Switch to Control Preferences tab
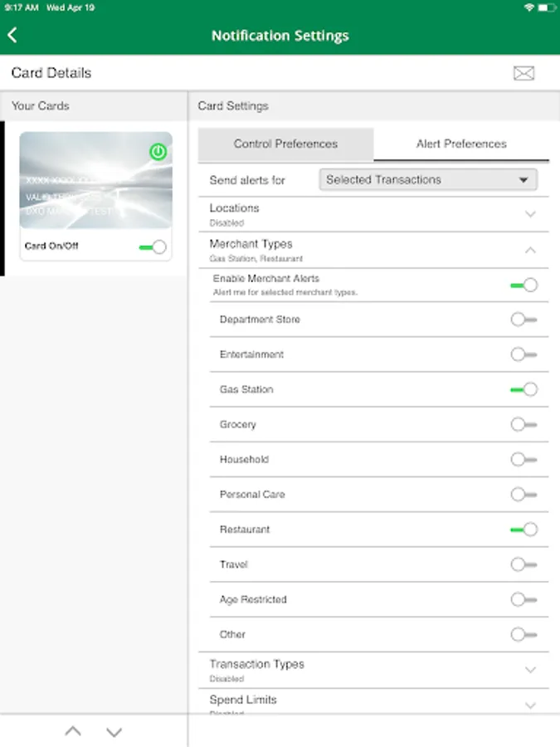 pos(285,144)
